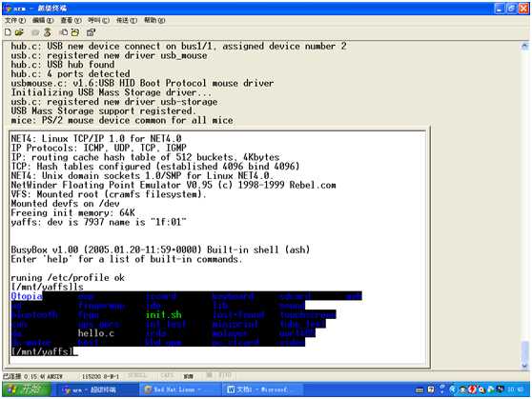This screenshot has width=532, height=399.
Task: Open the 编辑(E) Edit menu
Action: coord(43,20)
